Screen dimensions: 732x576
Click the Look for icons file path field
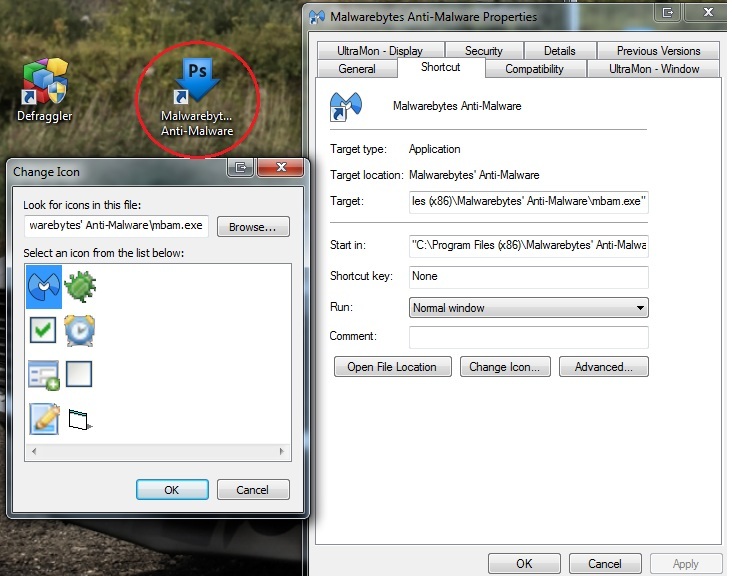(116, 226)
